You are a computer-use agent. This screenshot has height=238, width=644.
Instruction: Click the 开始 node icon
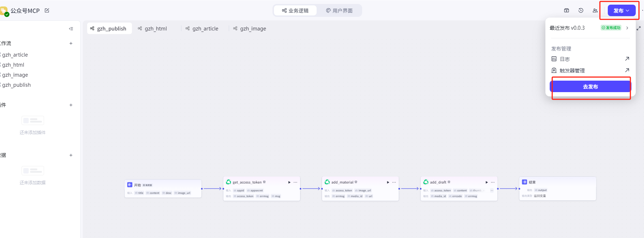point(130,185)
